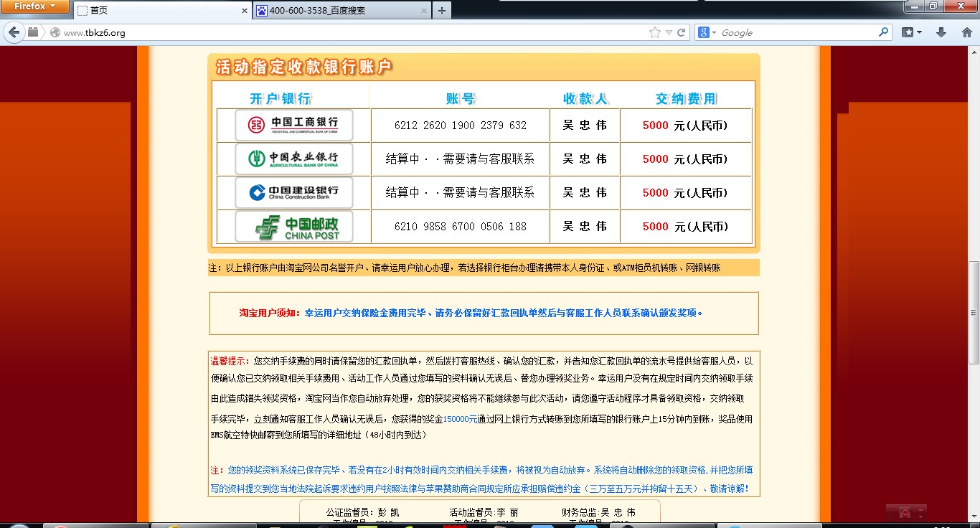Click payee 吴忠伟 in the China Post row
Screen dimensions: 980x528
pos(585,227)
